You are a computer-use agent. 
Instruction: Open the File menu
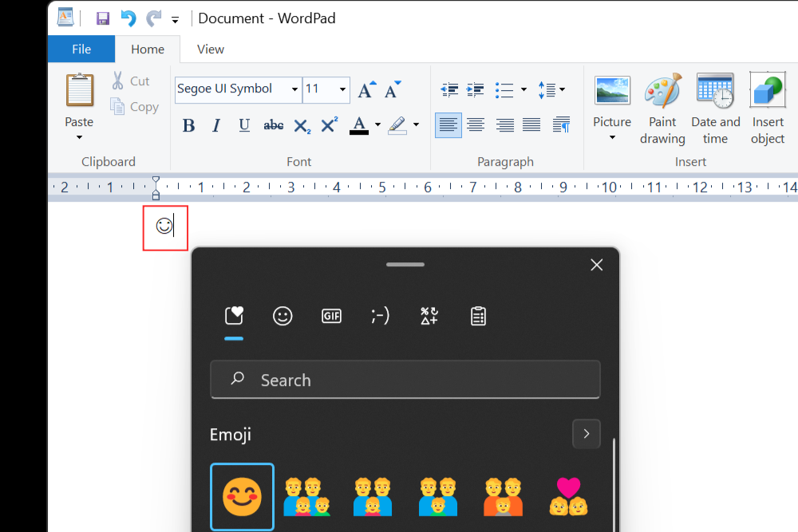pyautogui.click(x=81, y=49)
